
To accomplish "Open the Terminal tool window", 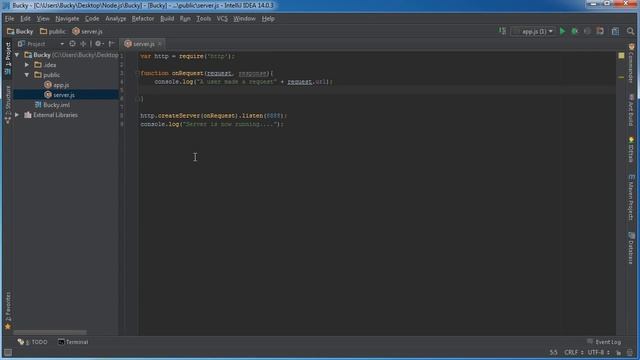I will pos(73,342).
